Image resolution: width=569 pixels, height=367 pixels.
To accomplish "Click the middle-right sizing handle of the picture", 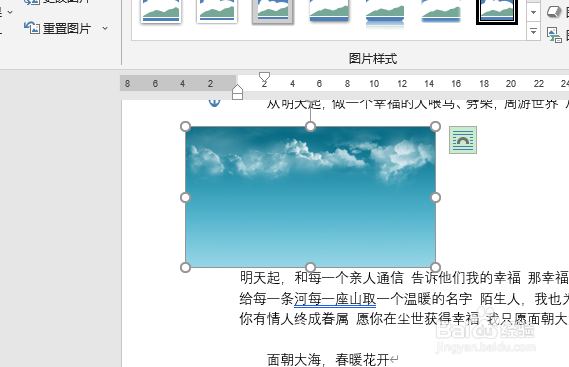I will click(x=435, y=197).
